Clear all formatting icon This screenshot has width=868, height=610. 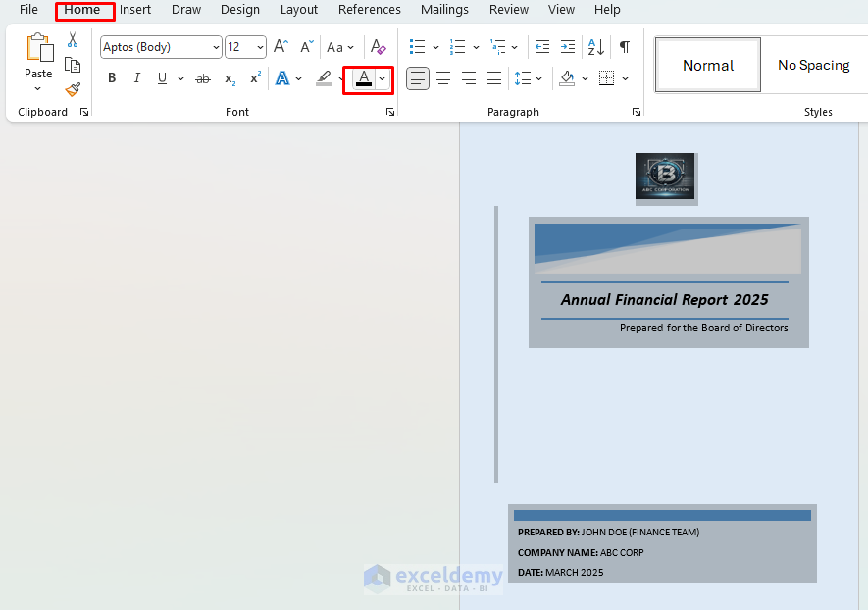pos(378,46)
